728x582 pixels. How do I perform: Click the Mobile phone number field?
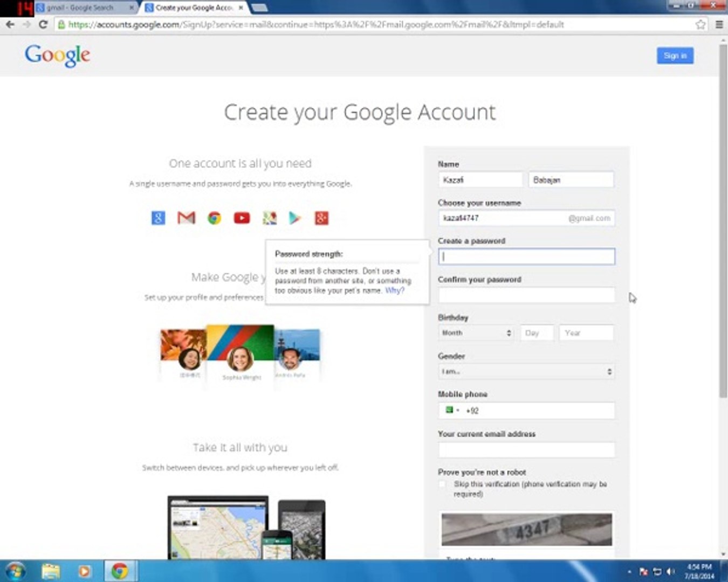(x=526, y=411)
